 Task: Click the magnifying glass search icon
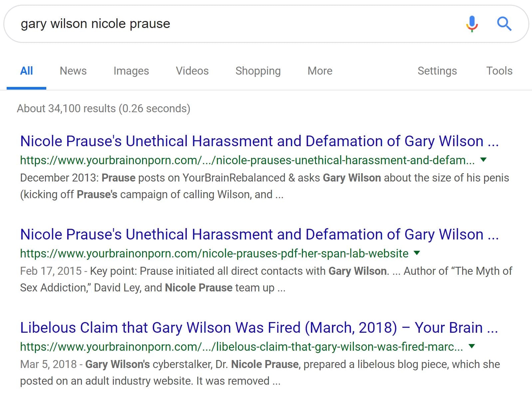[504, 24]
